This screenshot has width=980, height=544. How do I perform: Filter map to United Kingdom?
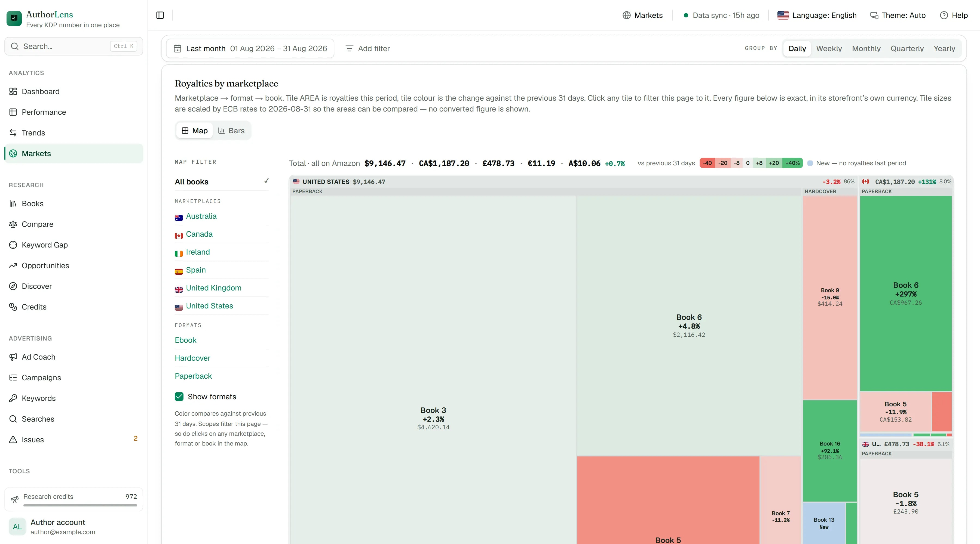point(222,288)
